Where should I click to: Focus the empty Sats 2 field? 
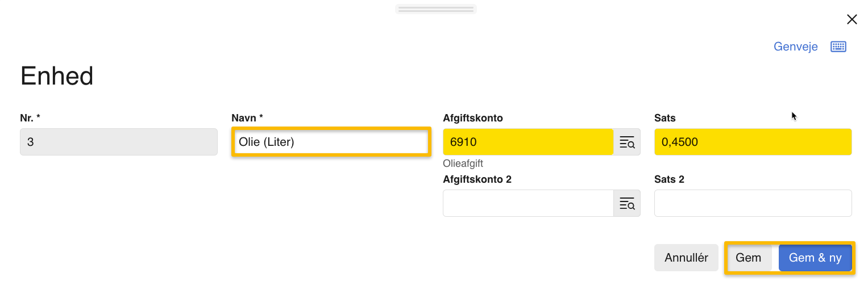tap(753, 203)
